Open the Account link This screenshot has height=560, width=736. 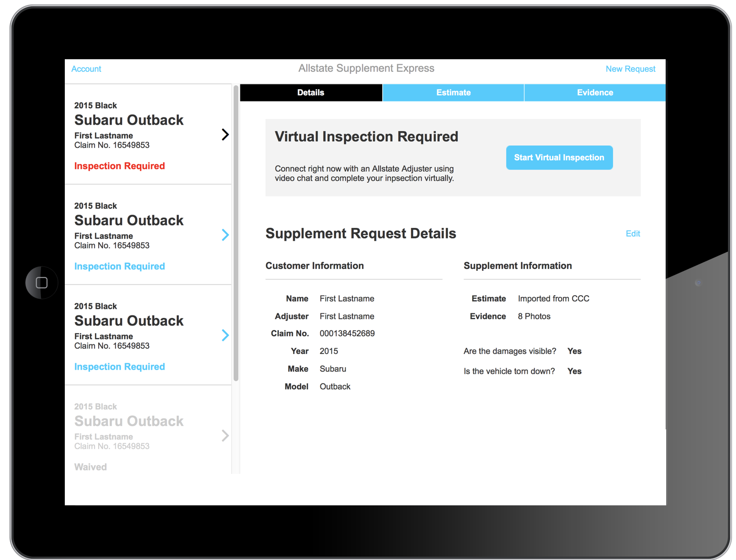click(x=86, y=69)
